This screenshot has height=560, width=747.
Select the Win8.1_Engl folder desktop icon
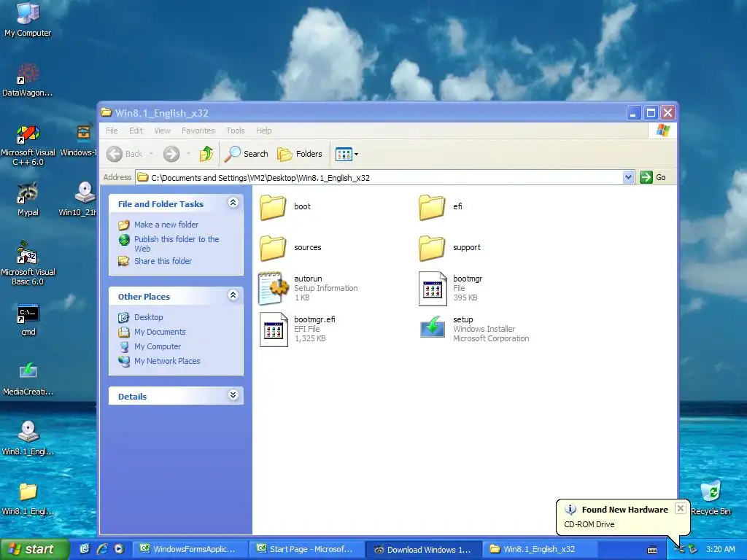coord(28,499)
